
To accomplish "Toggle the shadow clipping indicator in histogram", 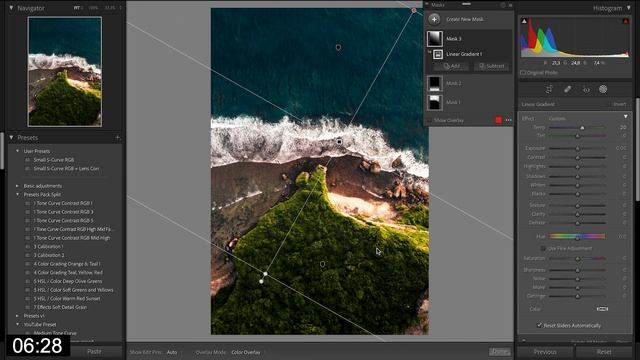I will click(x=524, y=21).
